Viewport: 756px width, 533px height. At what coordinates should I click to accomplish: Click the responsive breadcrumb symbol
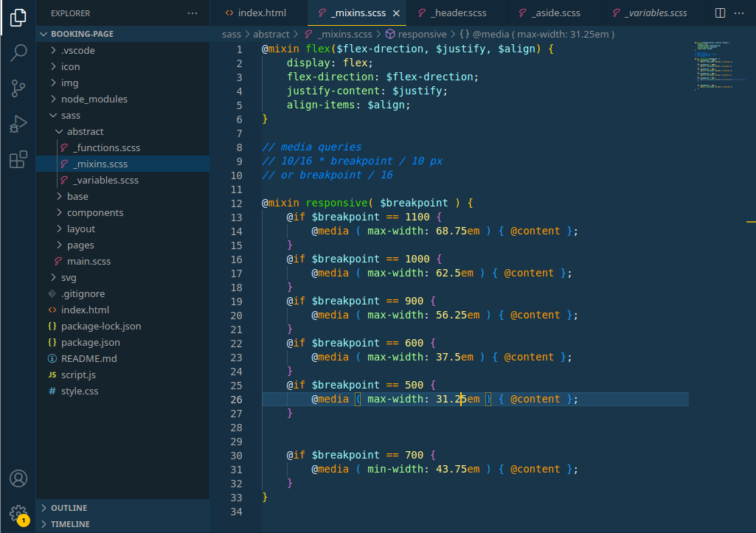[x=416, y=34]
